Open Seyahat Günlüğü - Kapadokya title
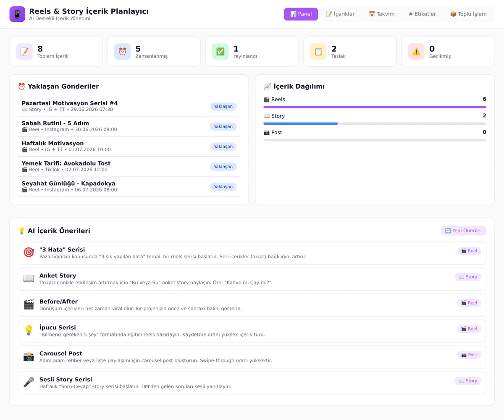Viewport: 504px width, 420px height. 68,184
